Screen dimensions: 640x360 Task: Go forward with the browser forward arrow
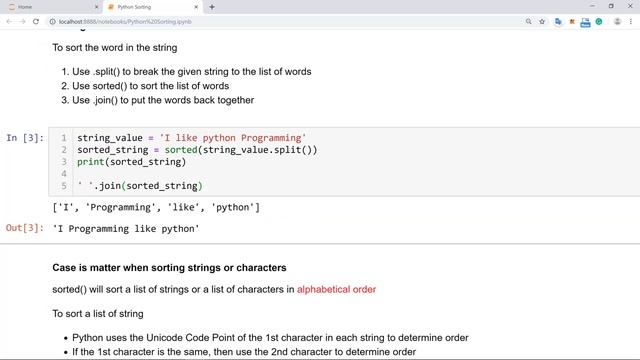pos(22,22)
